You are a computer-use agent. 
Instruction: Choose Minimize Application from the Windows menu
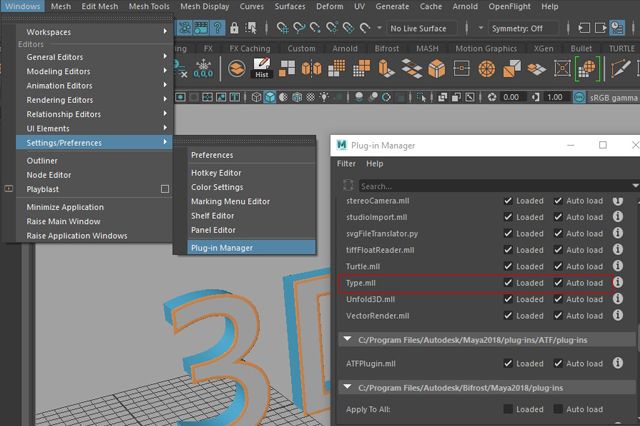[94, 207]
